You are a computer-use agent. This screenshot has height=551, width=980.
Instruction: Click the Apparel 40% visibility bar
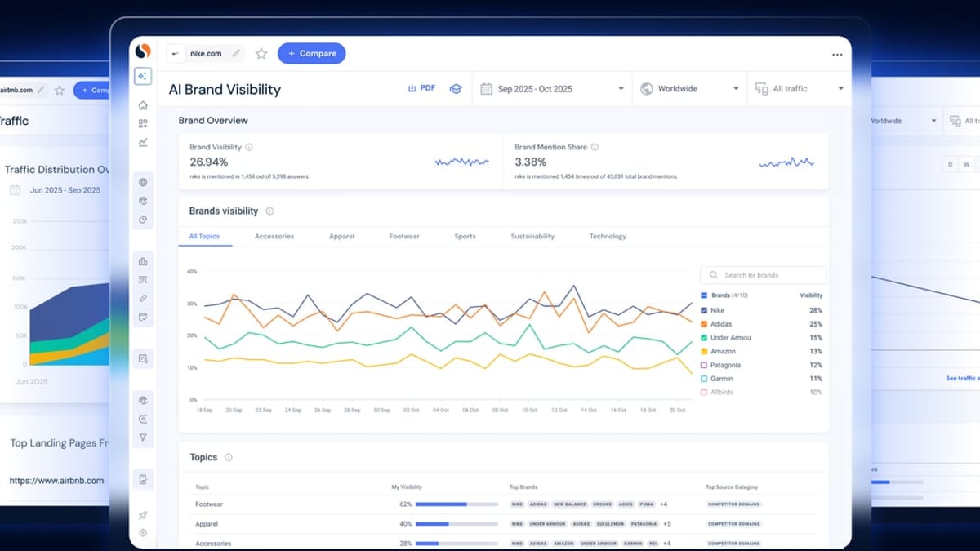(x=457, y=524)
